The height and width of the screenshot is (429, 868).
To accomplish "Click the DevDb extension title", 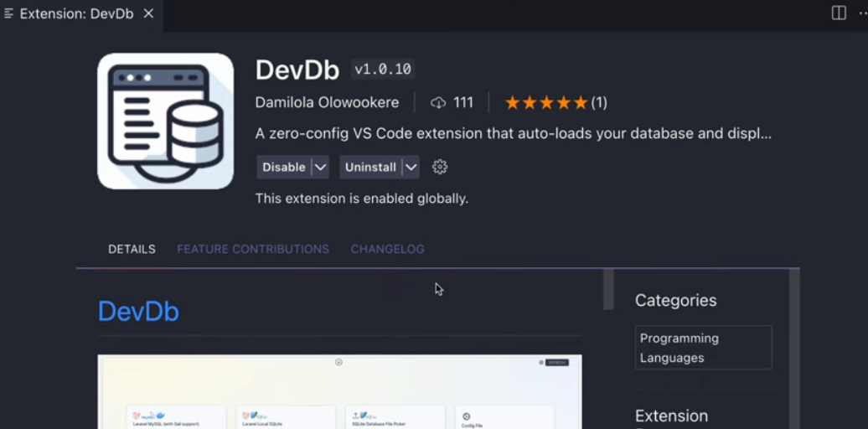I will (x=297, y=70).
